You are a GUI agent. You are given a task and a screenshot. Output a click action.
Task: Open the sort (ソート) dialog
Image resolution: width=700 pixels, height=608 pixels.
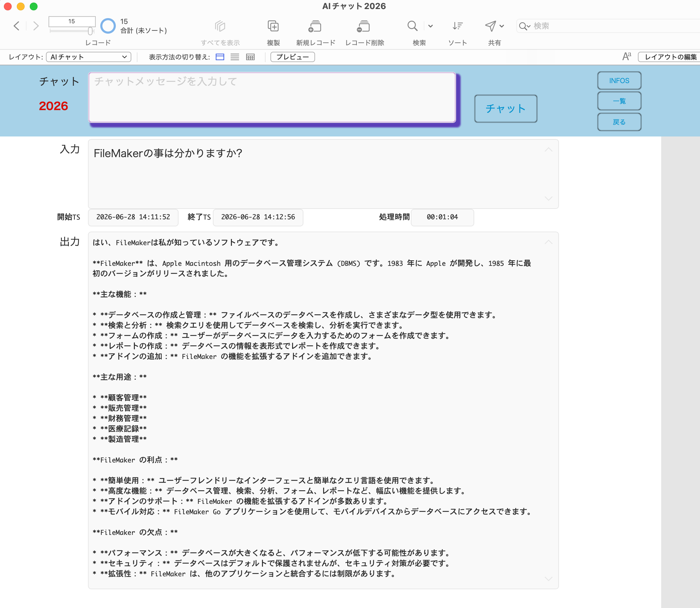(x=457, y=26)
